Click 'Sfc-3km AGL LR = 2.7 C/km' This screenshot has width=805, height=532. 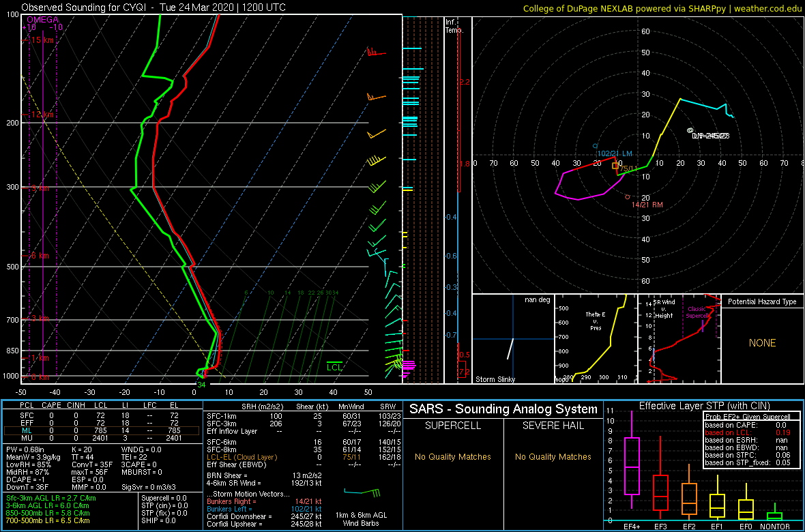click(51, 498)
